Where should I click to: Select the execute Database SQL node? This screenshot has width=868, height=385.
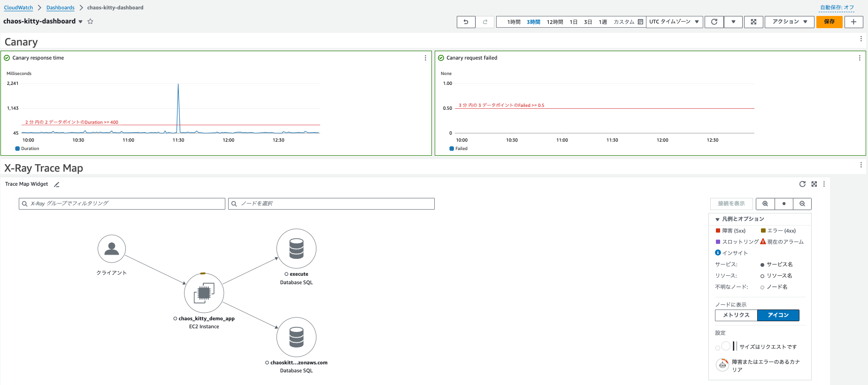(x=296, y=249)
